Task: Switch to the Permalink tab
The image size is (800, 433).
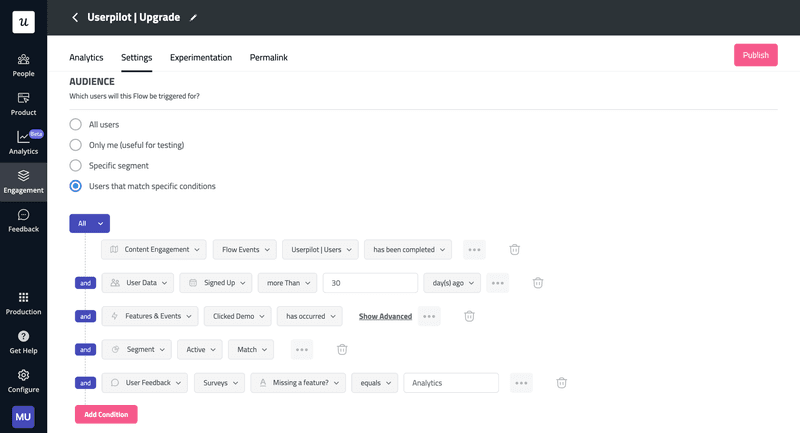Action: click(268, 58)
